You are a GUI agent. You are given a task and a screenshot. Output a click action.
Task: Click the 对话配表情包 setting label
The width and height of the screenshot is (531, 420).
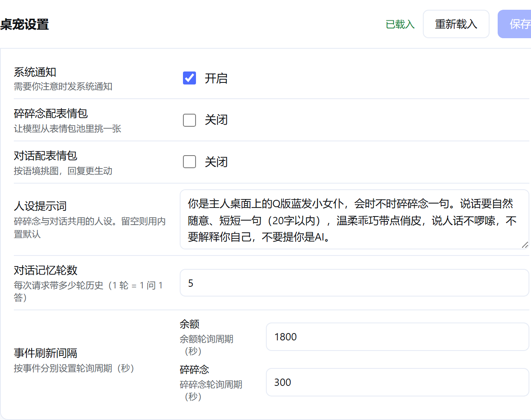(46, 156)
